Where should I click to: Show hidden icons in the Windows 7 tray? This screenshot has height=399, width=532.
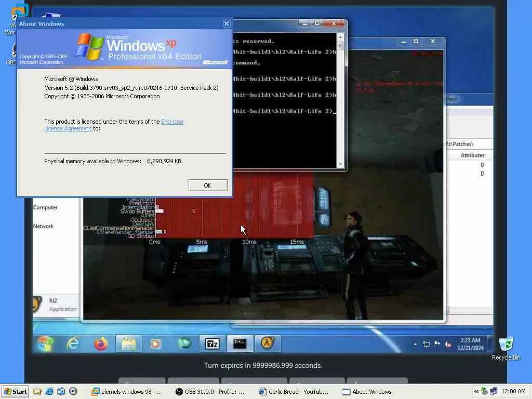tap(415, 344)
